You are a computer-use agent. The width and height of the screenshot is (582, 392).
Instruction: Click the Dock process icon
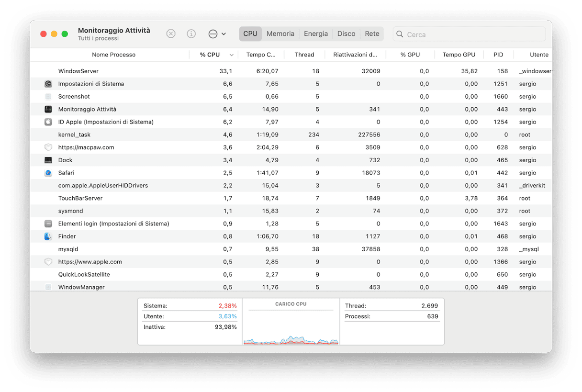click(x=48, y=160)
